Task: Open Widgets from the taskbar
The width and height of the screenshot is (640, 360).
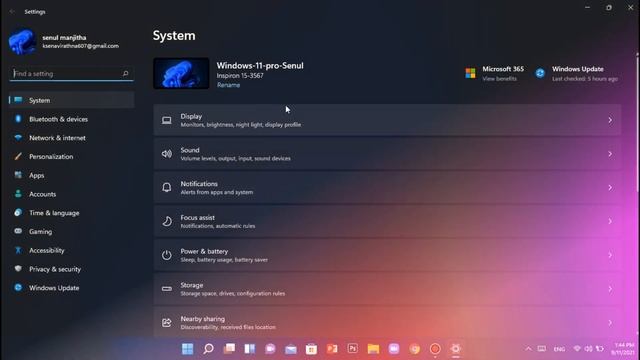Action: click(249, 349)
